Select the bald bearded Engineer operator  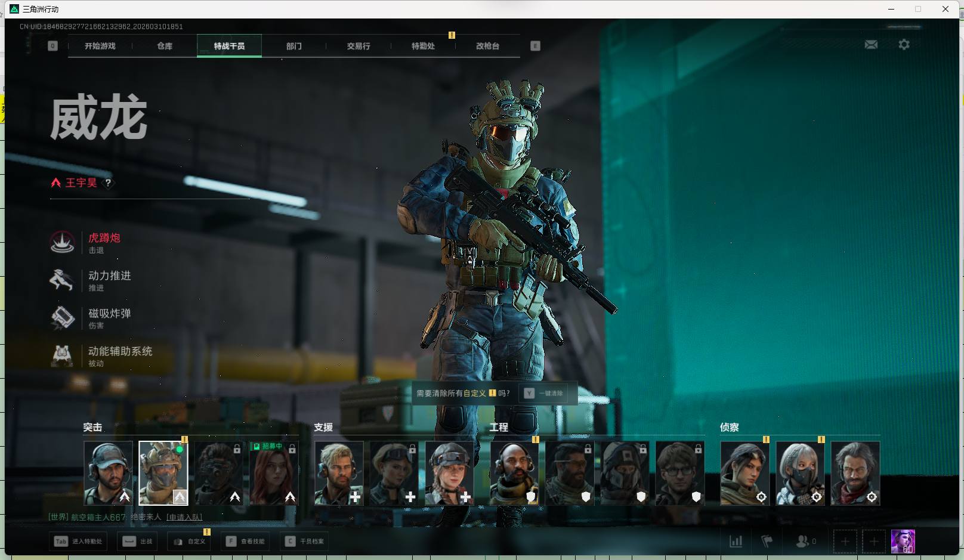click(x=514, y=474)
